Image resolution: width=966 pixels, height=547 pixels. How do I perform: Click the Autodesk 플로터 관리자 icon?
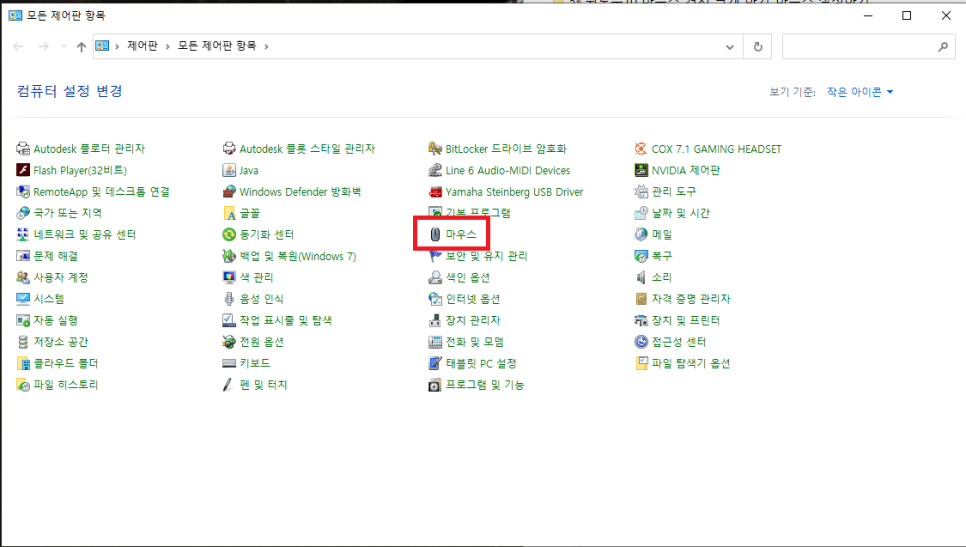pyautogui.click(x=23, y=148)
